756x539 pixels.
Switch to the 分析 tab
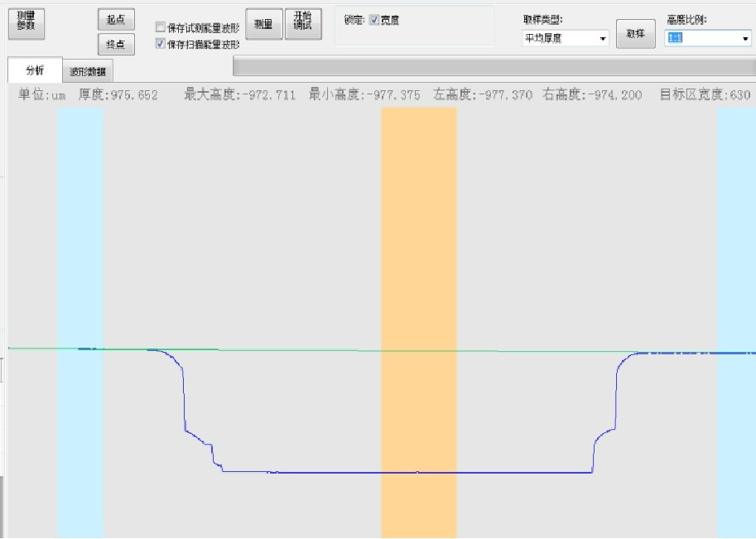tap(34, 70)
